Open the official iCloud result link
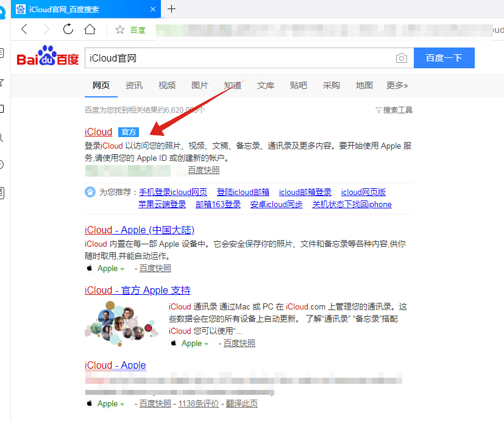 pyautogui.click(x=98, y=132)
